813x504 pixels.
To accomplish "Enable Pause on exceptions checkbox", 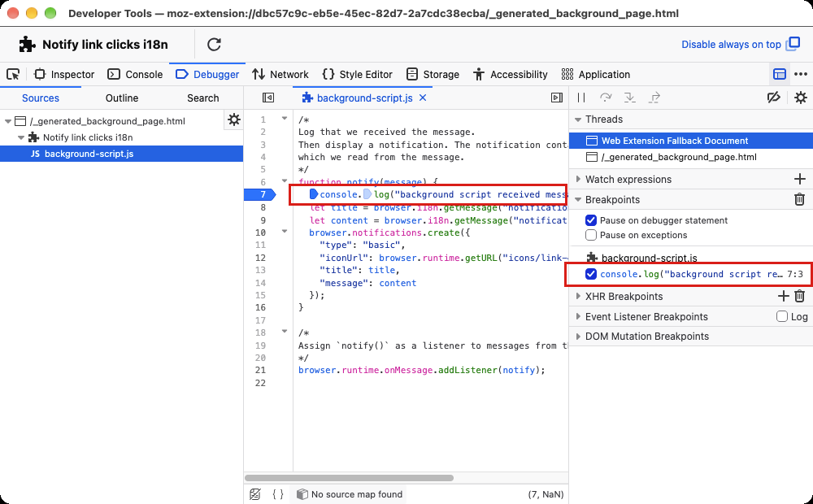I will 590,235.
